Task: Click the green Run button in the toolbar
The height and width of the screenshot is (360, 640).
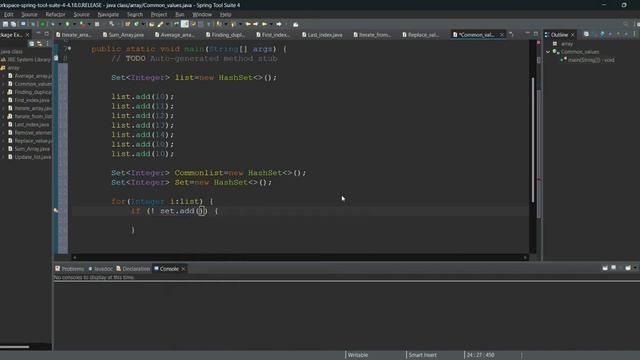Action: (x=67, y=24)
